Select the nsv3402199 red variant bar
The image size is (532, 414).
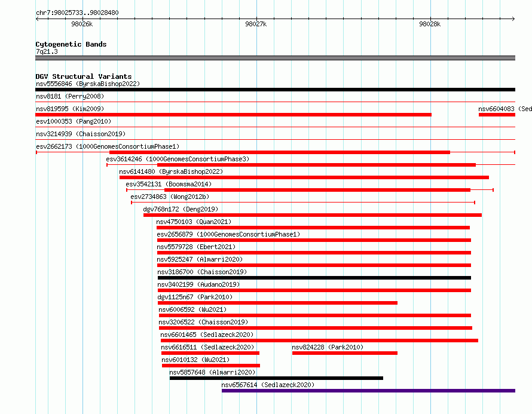(314, 290)
